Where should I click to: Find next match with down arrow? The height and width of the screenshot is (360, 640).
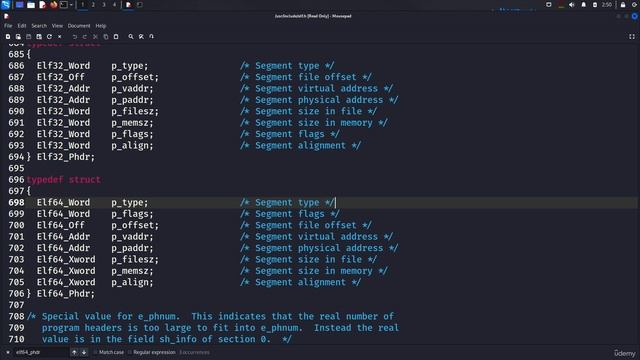click(84, 352)
